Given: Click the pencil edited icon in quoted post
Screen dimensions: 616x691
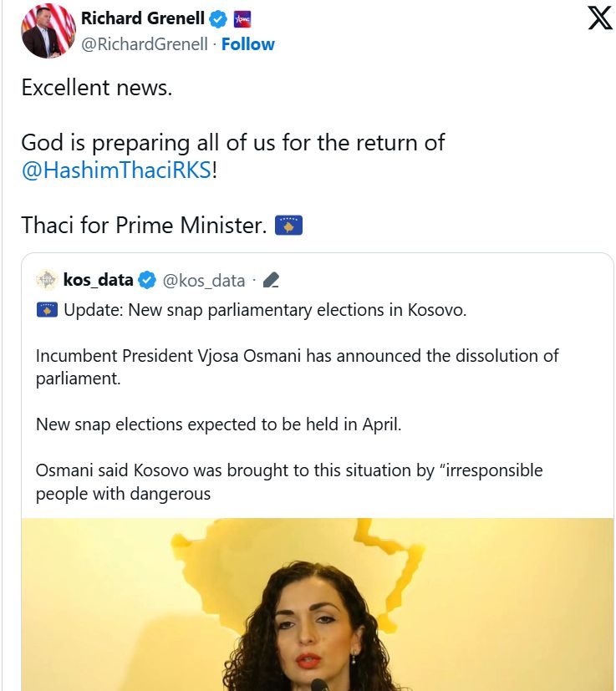Looking at the screenshot, I should [x=271, y=280].
